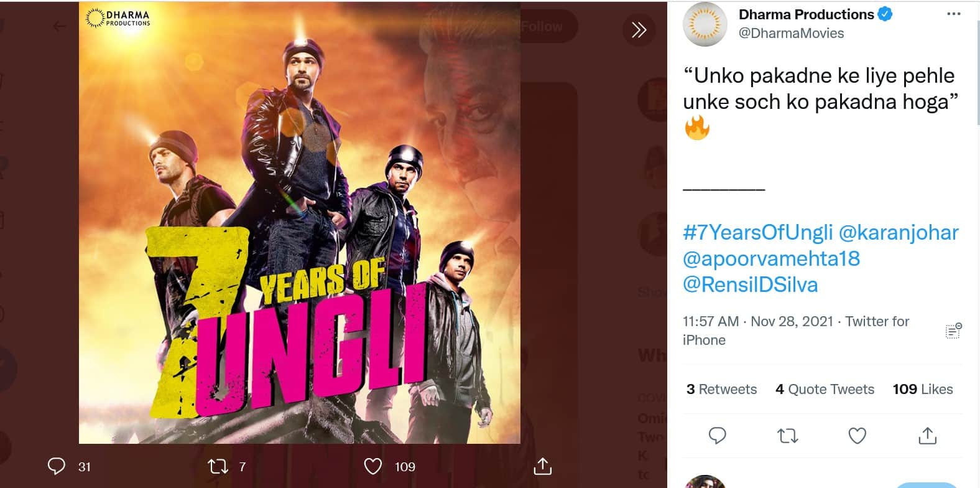Open the Dharma Productions profile avatar
This screenshot has height=488, width=980.
coord(705,24)
